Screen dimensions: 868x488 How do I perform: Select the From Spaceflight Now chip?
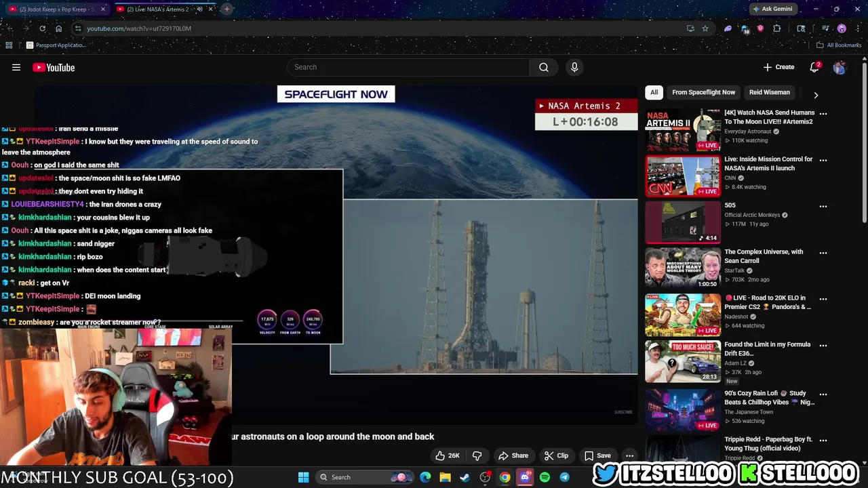pos(703,92)
